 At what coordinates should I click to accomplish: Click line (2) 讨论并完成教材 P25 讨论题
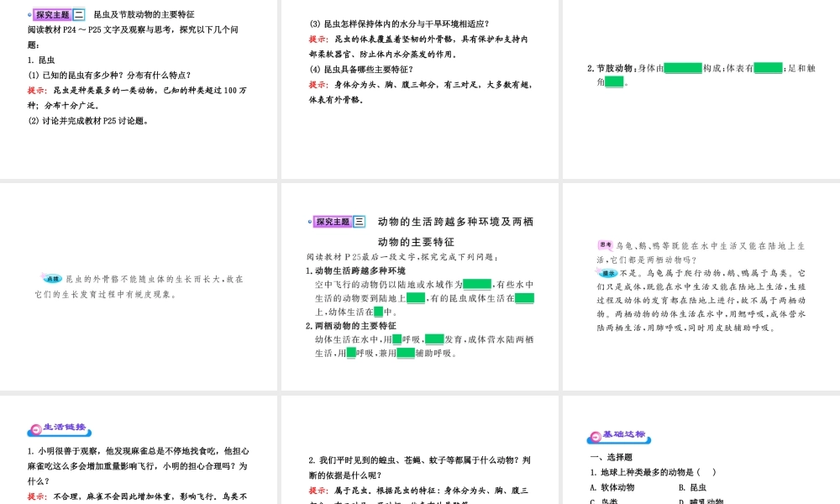(x=88, y=120)
